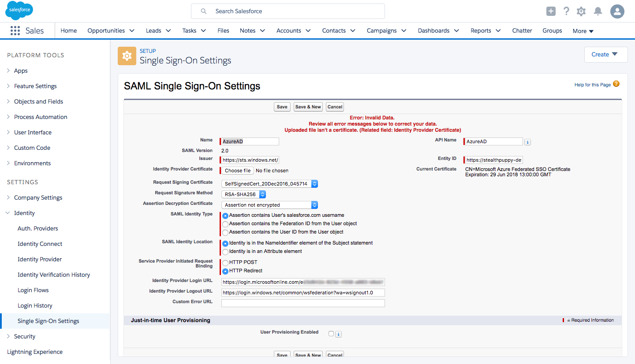Open the Opportunities tab dropdown arrow
This screenshot has height=364, width=635.
[132, 31]
